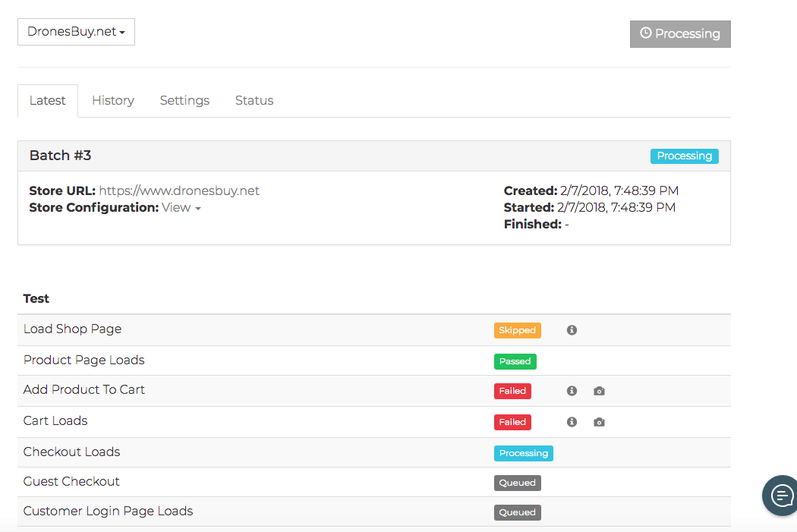Open the DronesBuy.net site selector dropdown
Screen dimensions: 797x532
click(75, 31)
